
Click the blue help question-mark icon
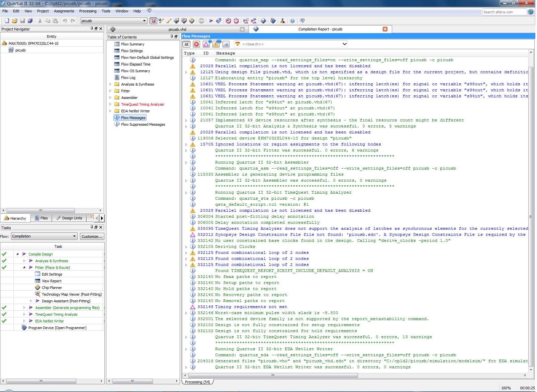[x=292, y=21]
